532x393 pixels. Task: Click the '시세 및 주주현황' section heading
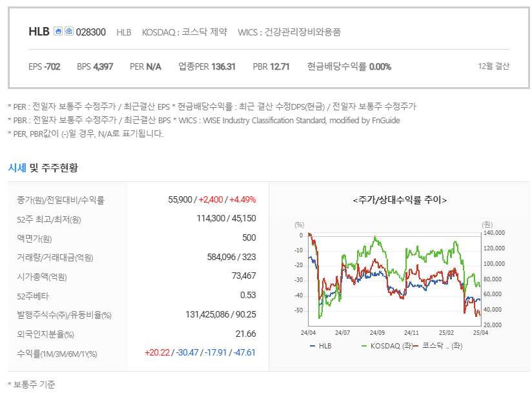click(x=43, y=168)
